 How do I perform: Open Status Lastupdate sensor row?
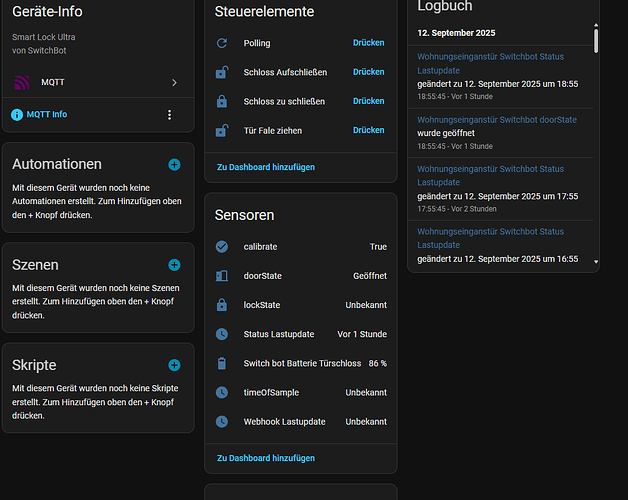[x=301, y=334]
